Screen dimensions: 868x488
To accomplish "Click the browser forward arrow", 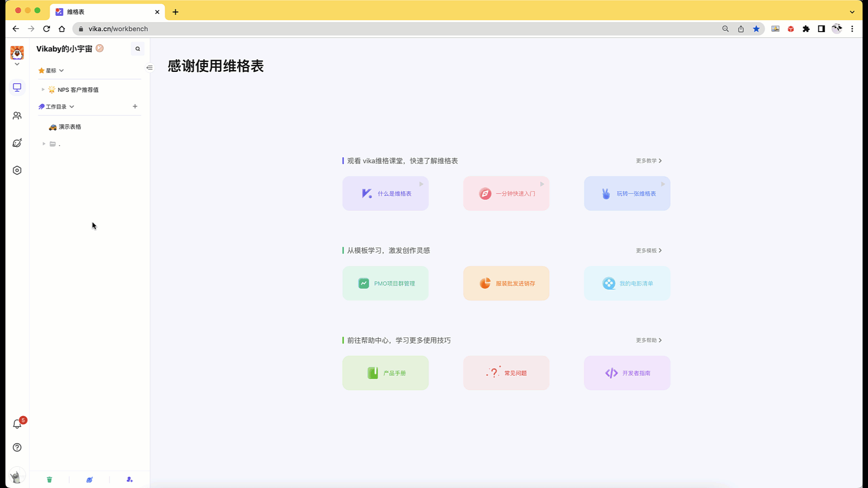I will point(31,28).
